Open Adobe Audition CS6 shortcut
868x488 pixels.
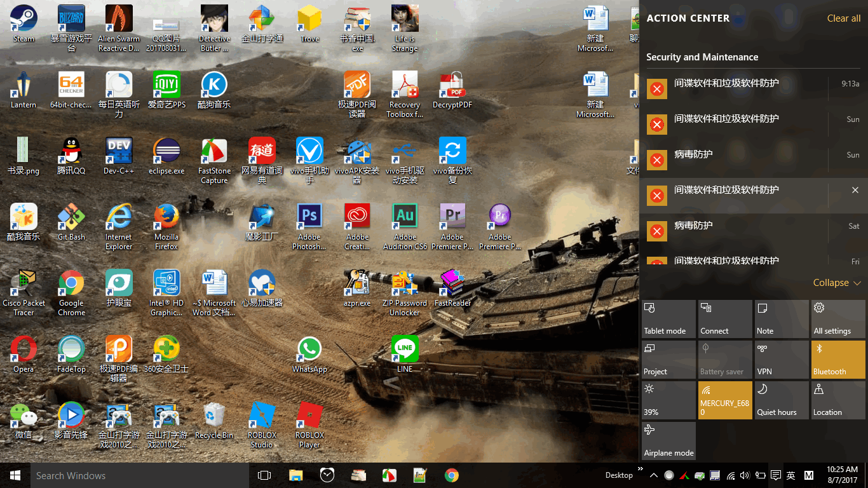[405, 227]
